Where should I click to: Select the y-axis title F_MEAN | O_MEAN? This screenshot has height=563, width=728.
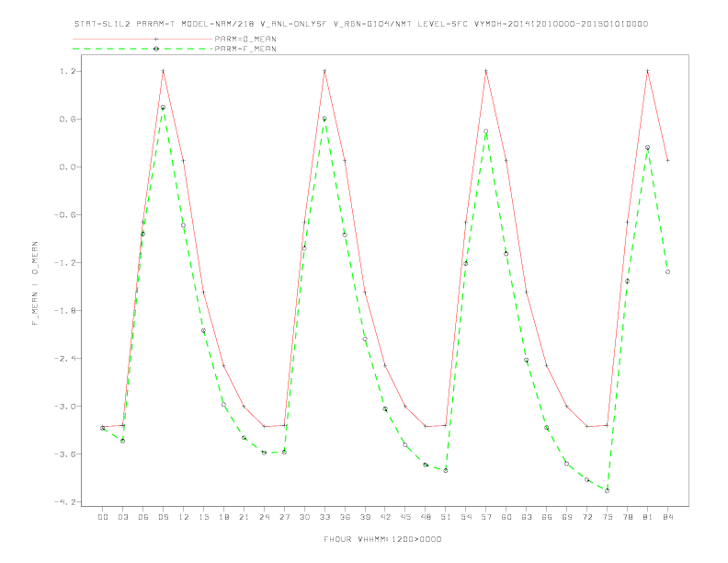(x=35, y=283)
